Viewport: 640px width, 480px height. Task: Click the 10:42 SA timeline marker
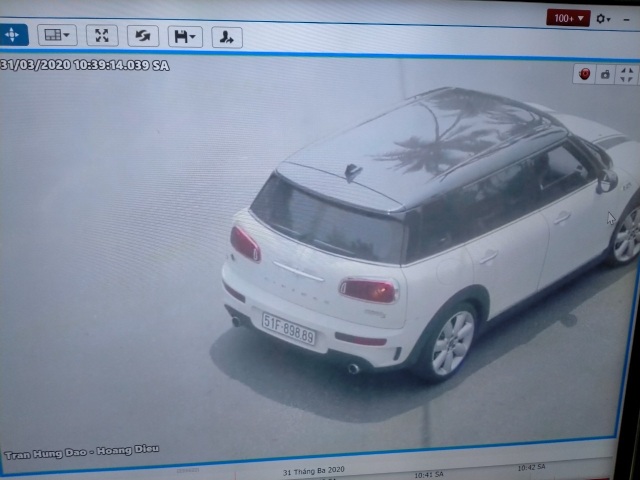click(531, 467)
